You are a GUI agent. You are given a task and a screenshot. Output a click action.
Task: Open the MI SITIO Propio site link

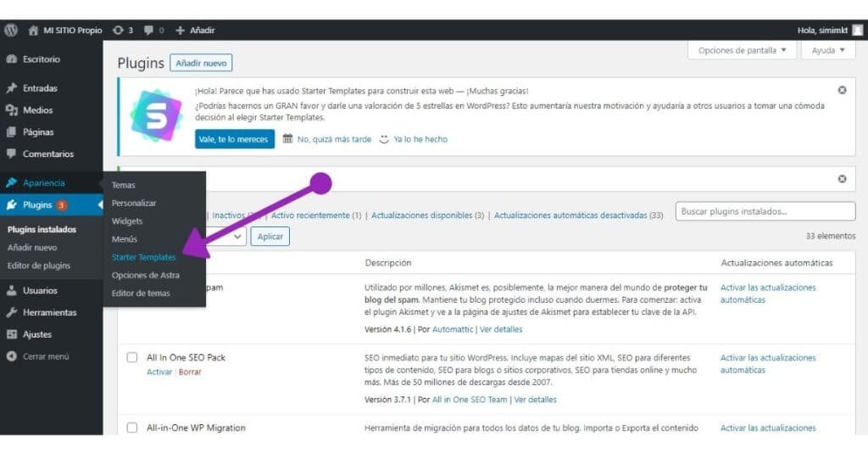(65, 31)
